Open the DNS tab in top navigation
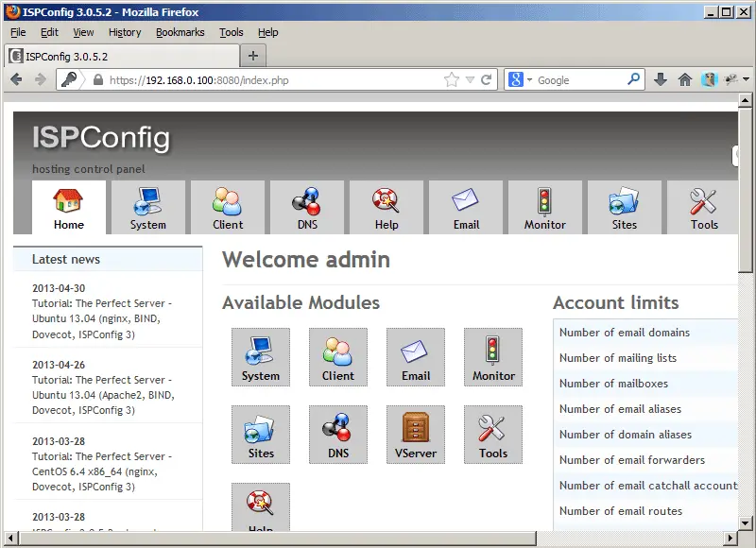756x548 pixels. coord(307,208)
